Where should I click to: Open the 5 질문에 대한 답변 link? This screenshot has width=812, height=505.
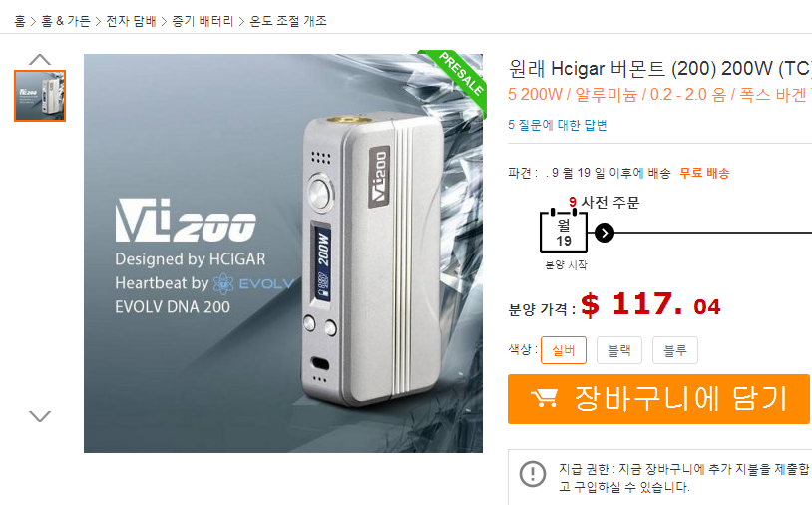[558, 125]
